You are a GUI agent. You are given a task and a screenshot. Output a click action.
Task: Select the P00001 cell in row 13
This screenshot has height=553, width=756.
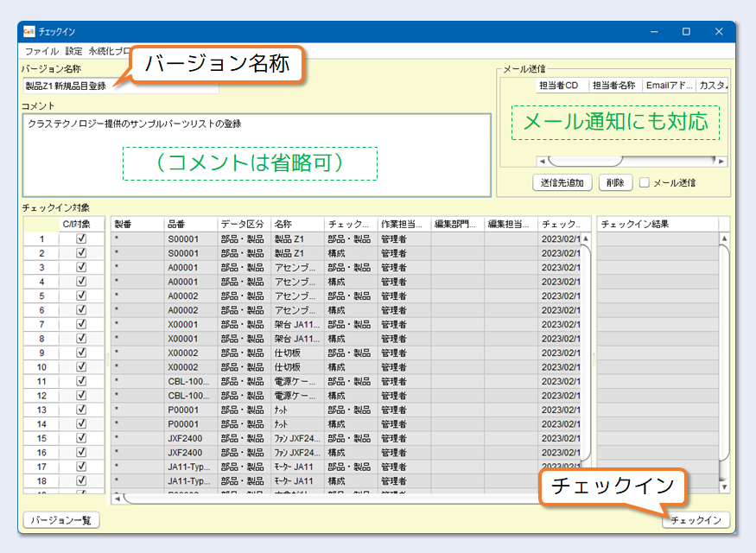[190, 410]
